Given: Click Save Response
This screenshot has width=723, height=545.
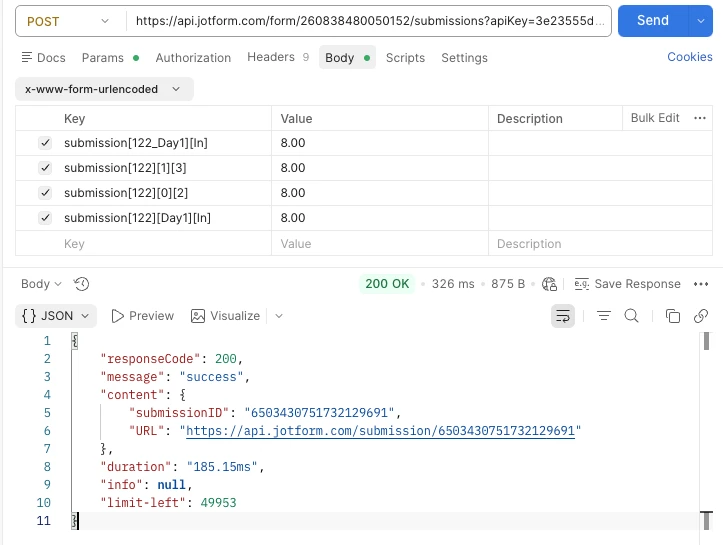Looking at the screenshot, I should point(627,284).
